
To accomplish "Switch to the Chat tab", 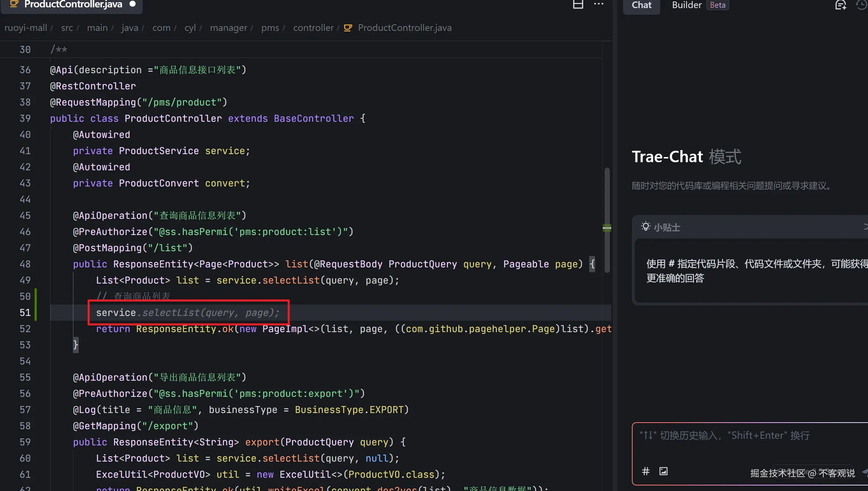I will (x=641, y=5).
